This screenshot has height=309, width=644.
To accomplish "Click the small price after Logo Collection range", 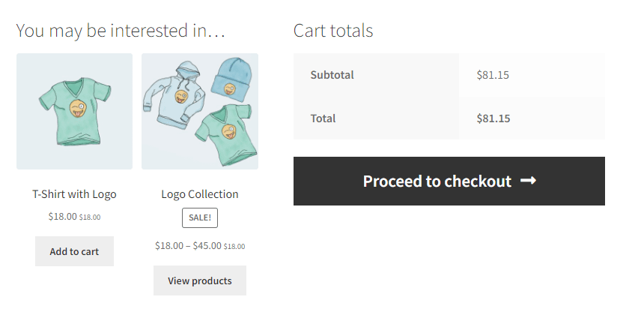I will [234, 246].
